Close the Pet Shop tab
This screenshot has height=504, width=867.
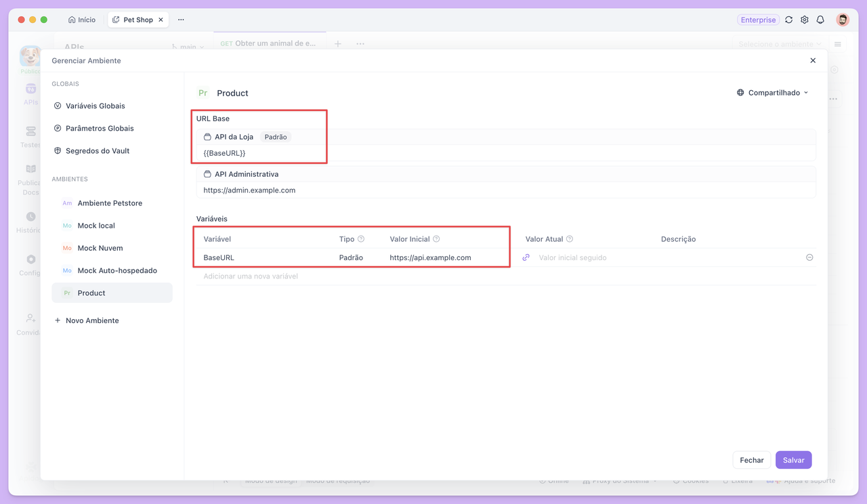click(x=161, y=20)
